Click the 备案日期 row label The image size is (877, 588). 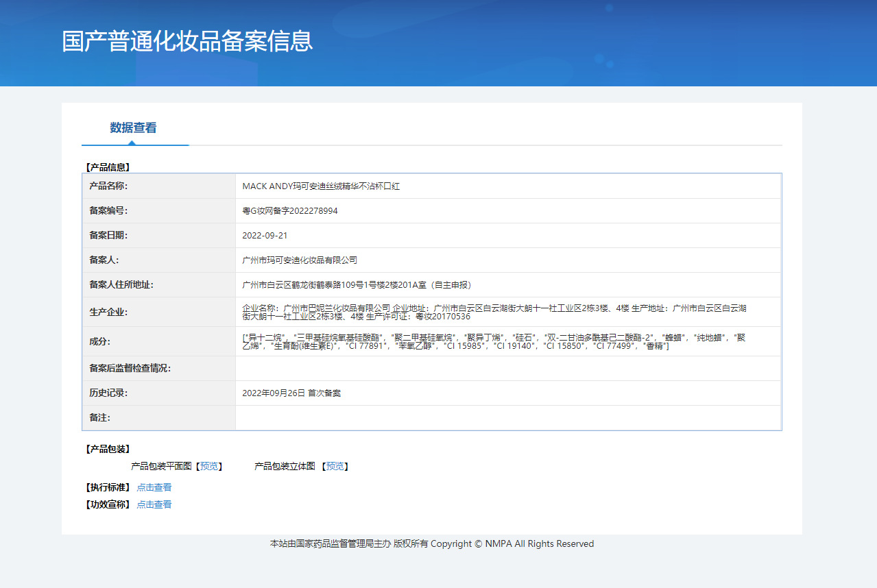(108, 236)
